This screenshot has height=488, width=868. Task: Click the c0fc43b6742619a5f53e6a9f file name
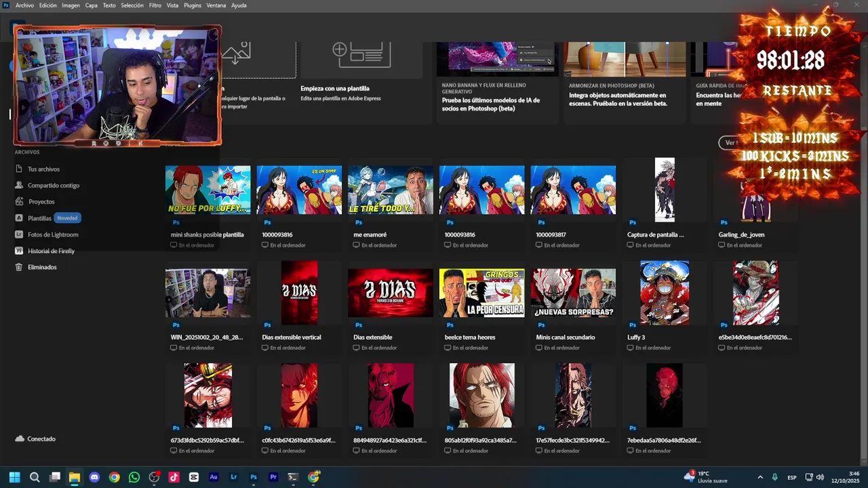298,441
